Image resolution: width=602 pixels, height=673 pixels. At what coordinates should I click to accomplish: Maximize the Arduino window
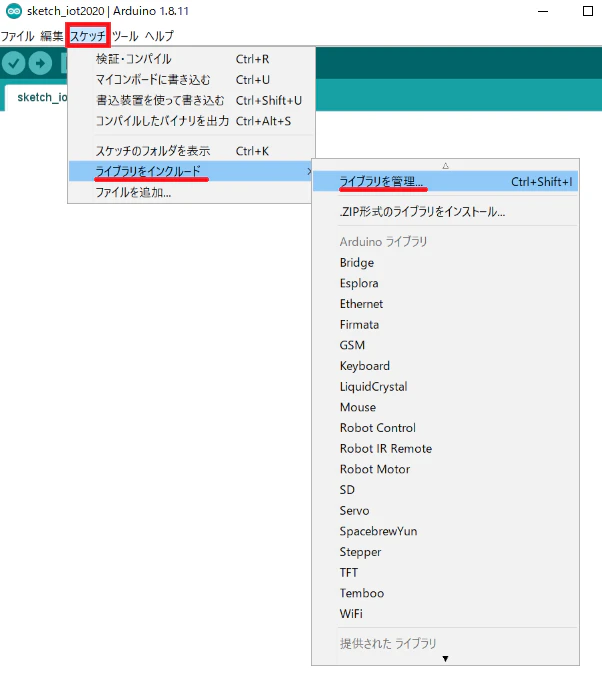pos(588,11)
